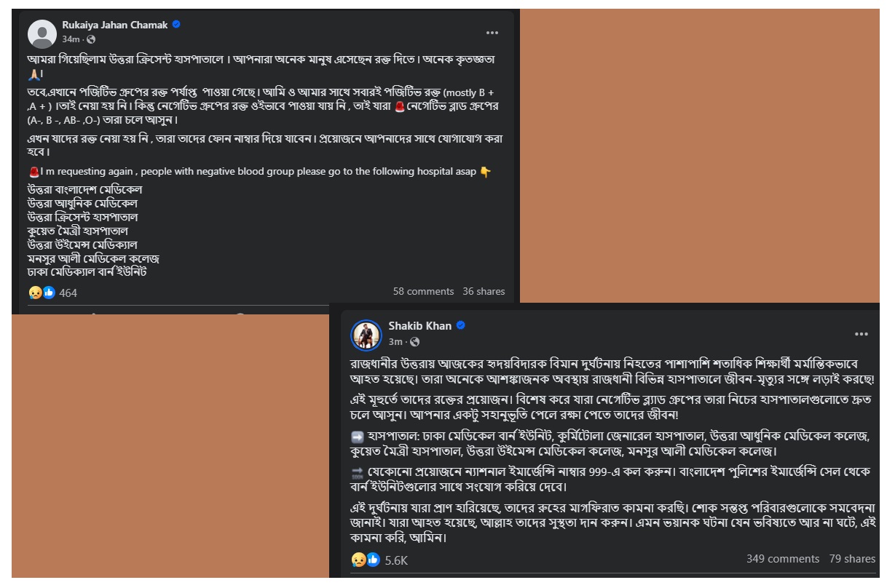Image resolution: width=887 pixels, height=588 pixels.
Task: Click verified badge beside Rukaiya Jahan Chamak
Action: pyautogui.click(x=176, y=25)
